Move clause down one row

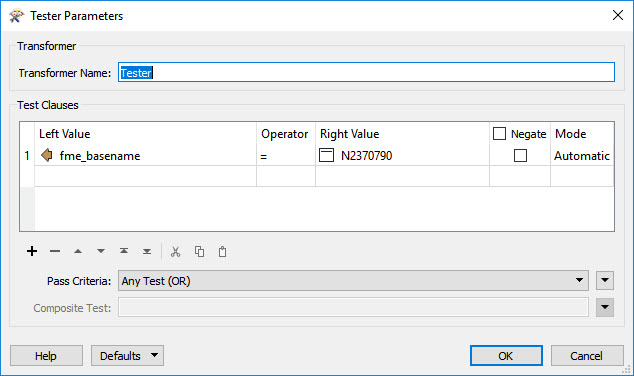pos(101,251)
